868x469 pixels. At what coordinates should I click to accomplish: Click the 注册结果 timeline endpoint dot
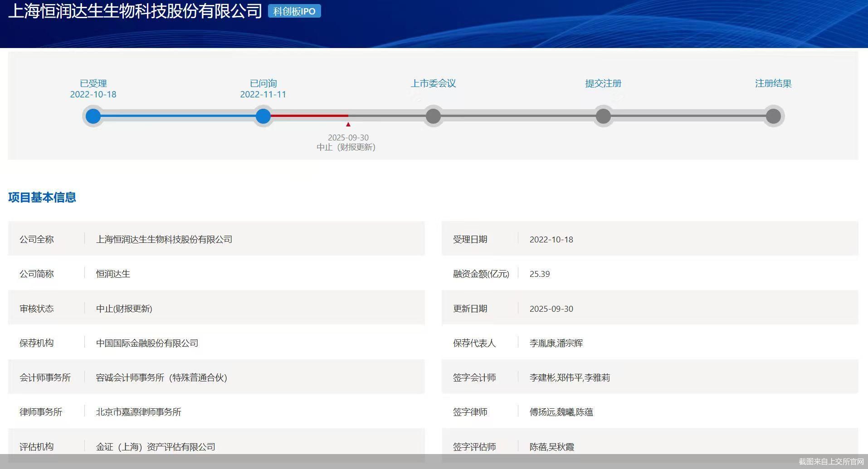(x=774, y=116)
